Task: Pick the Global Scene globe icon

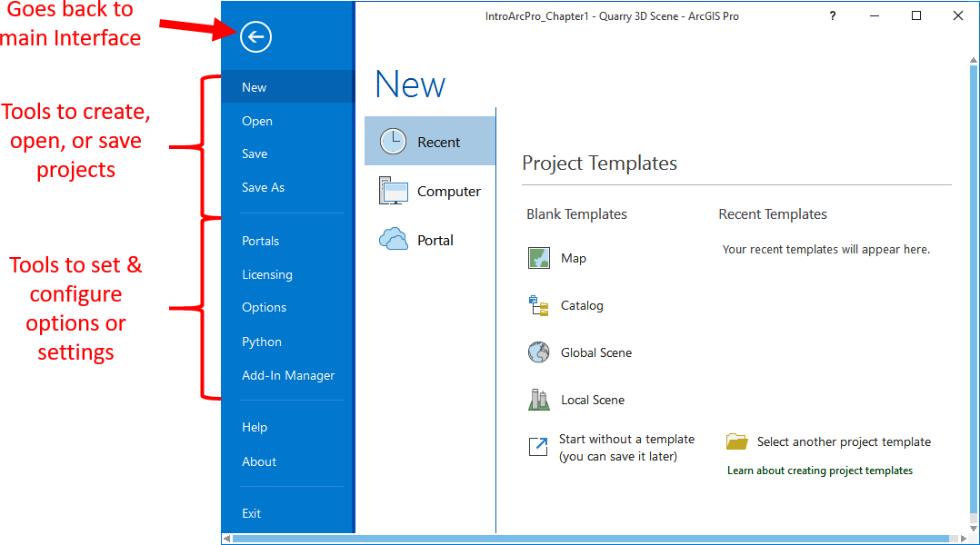Action: [539, 353]
